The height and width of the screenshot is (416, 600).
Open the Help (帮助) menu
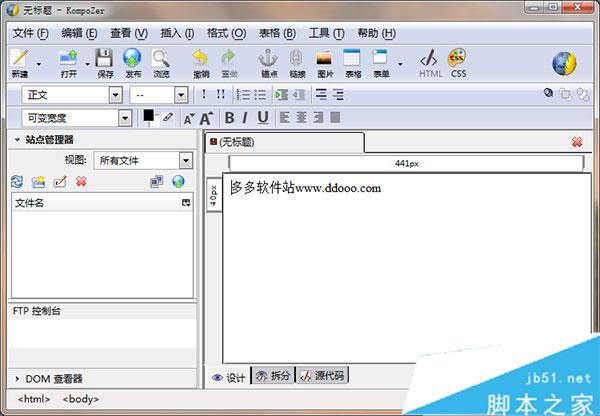pyautogui.click(x=376, y=33)
